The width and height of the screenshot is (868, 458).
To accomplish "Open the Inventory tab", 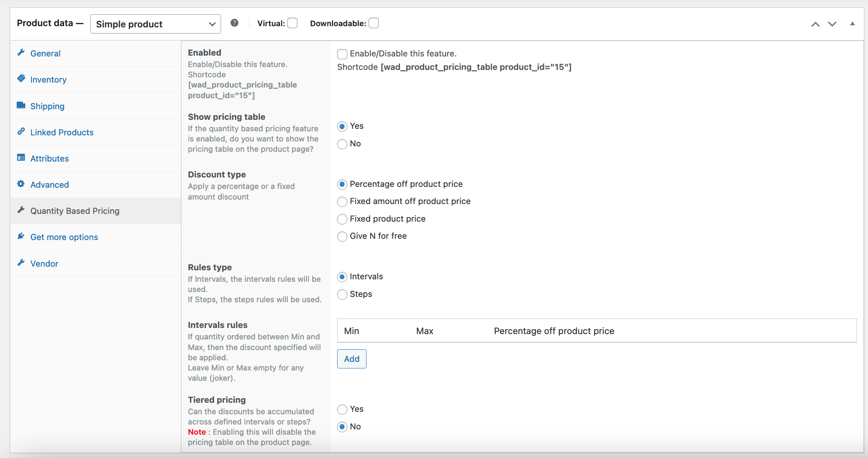I will (96, 80).
